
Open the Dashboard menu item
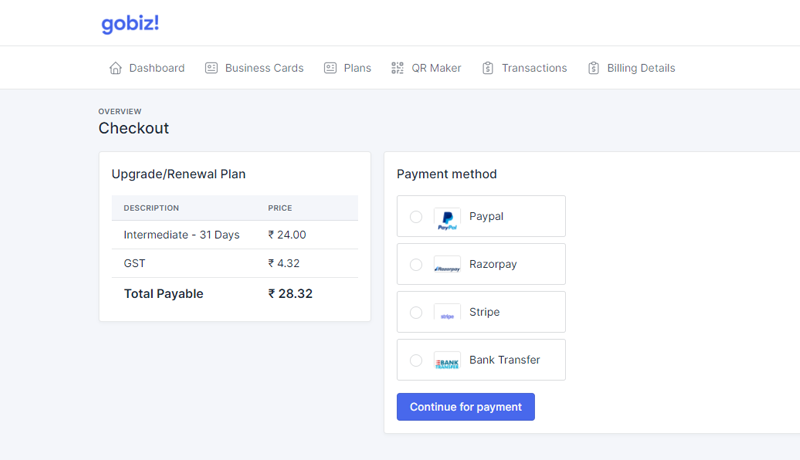[x=156, y=68]
